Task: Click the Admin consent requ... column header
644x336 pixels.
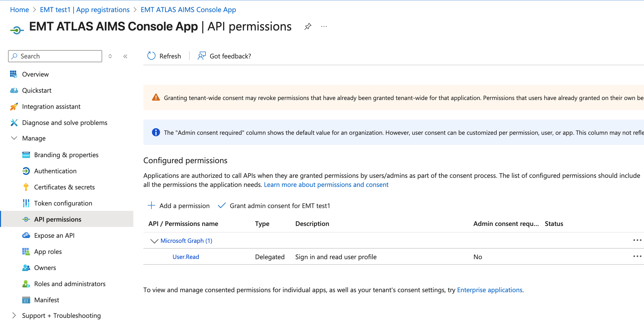Action: pos(506,224)
